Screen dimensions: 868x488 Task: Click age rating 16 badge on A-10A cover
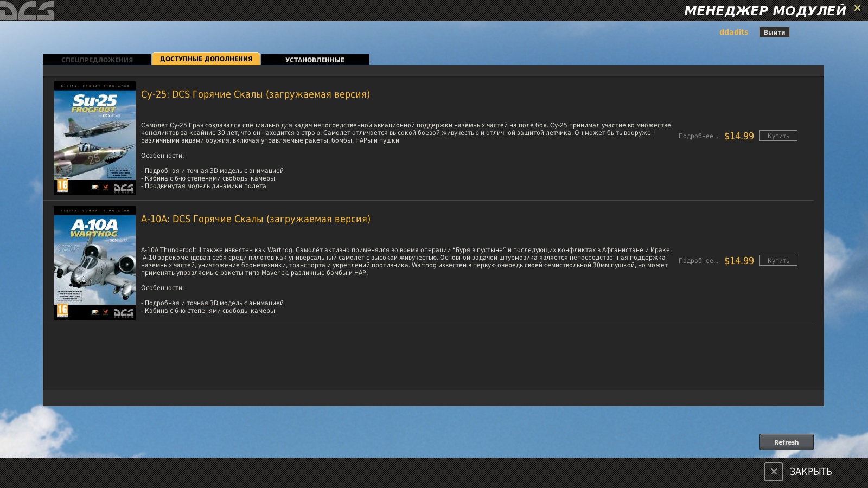(x=63, y=310)
